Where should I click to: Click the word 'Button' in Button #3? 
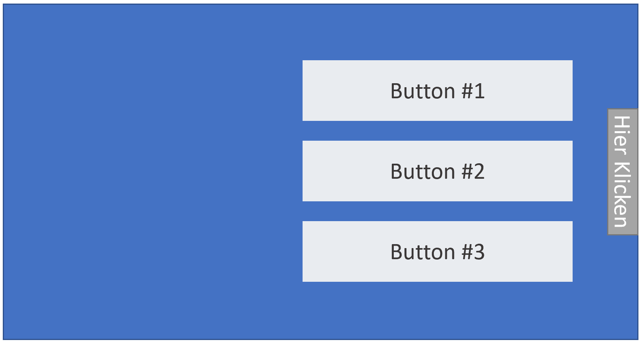(x=423, y=252)
